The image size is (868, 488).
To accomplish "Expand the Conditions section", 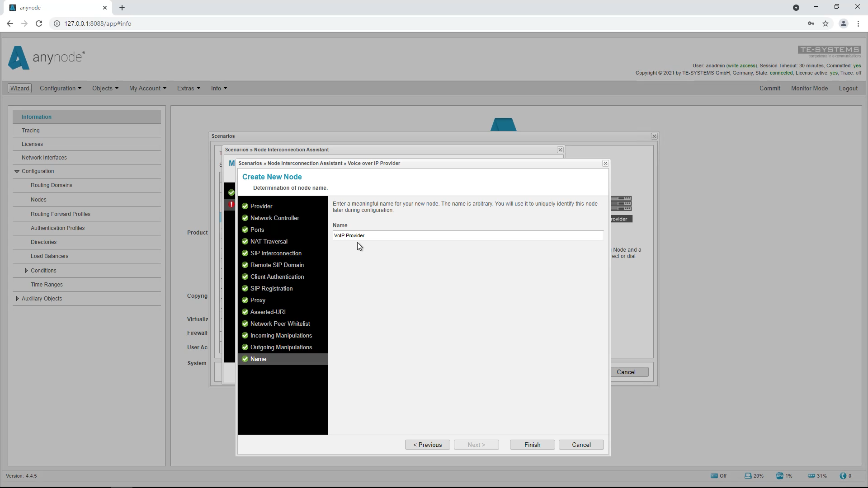I will [x=27, y=270].
